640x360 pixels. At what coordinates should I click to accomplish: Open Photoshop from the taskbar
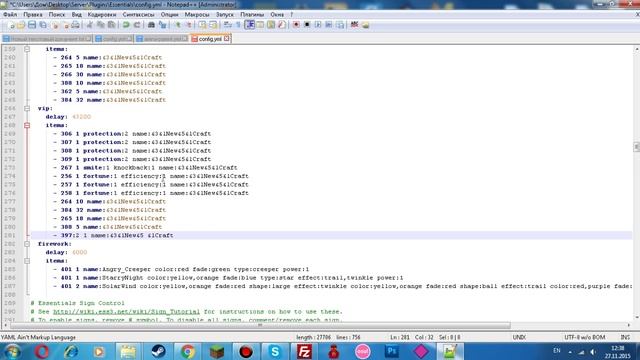point(392,351)
